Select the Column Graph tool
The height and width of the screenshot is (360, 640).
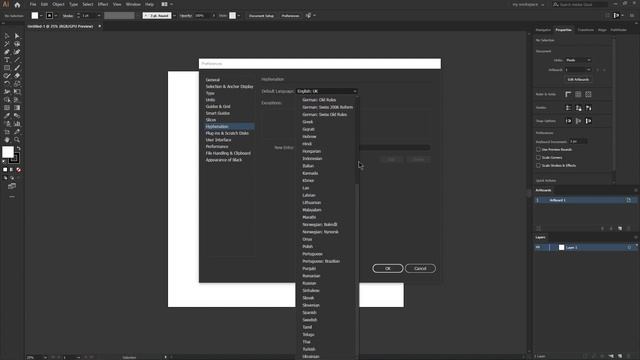coord(17,124)
